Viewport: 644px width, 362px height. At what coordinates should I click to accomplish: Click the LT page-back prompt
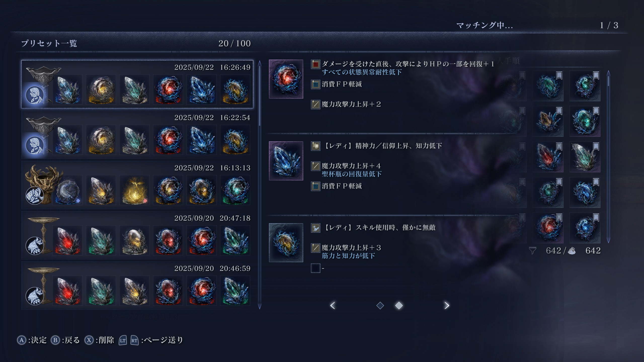(123, 340)
